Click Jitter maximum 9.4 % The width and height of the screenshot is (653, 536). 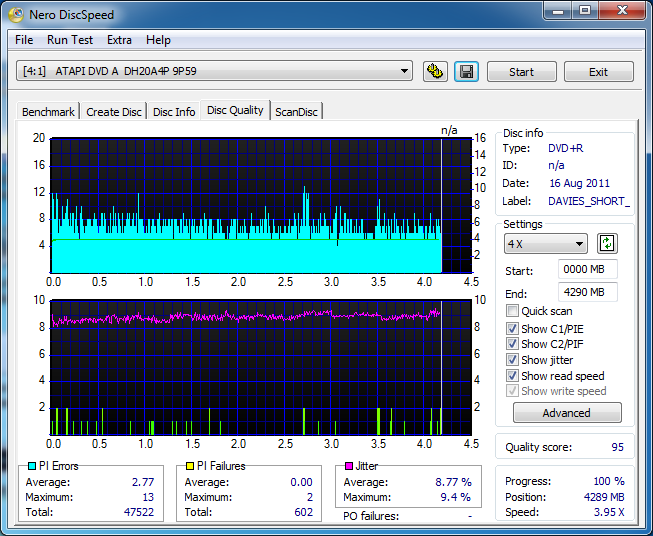pos(456,497)
